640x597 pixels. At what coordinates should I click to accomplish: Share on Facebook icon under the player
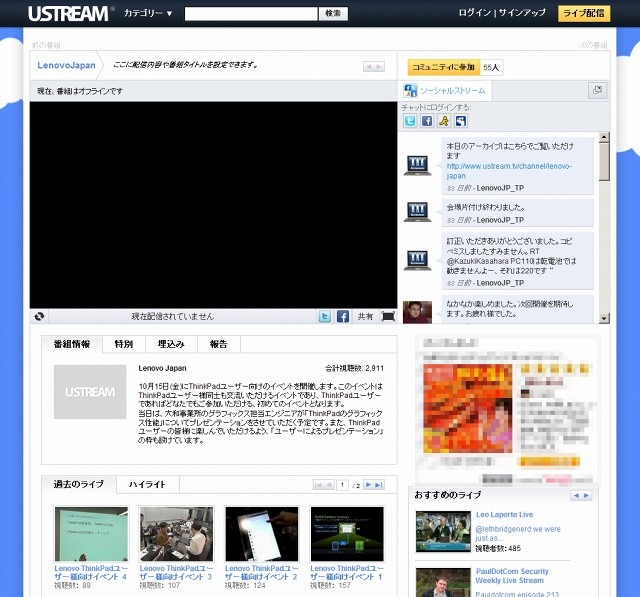pyautogui.click(x=343, y=316)
